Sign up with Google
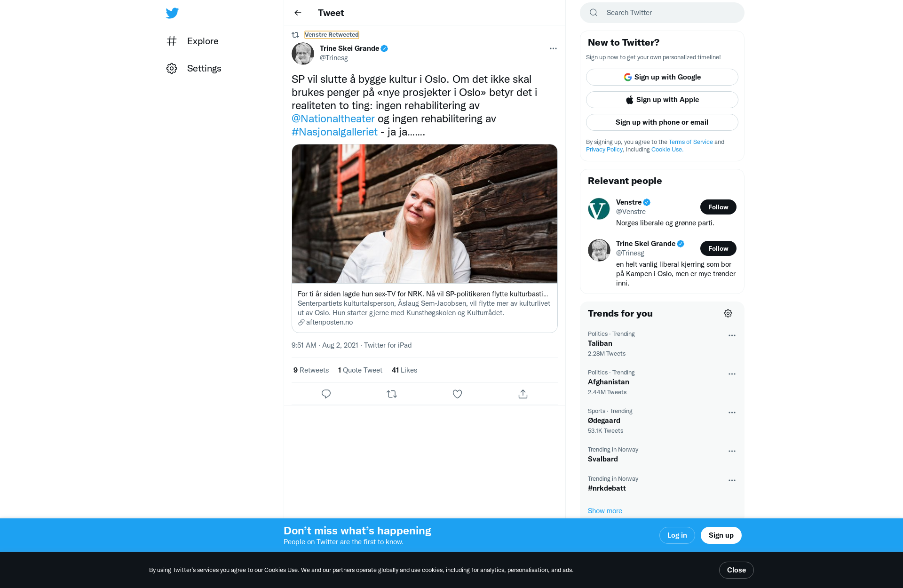This screenshot has width=903, height=588. click(x=662, y=77)
